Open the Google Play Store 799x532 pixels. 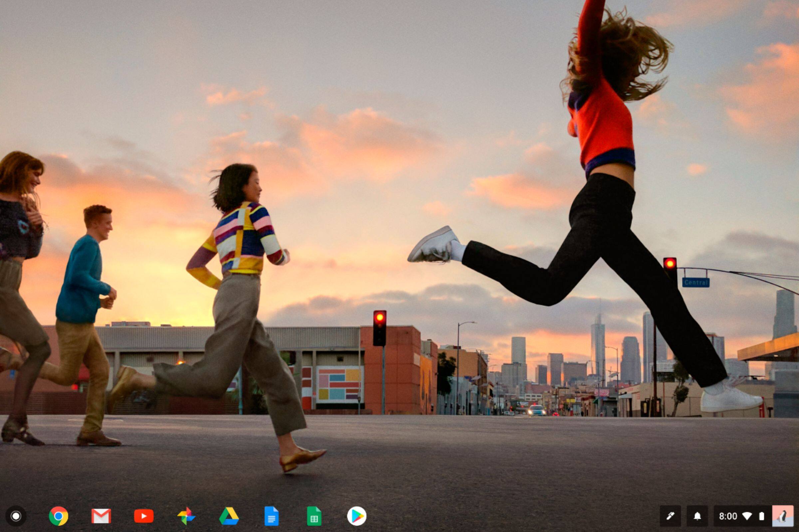357,516
